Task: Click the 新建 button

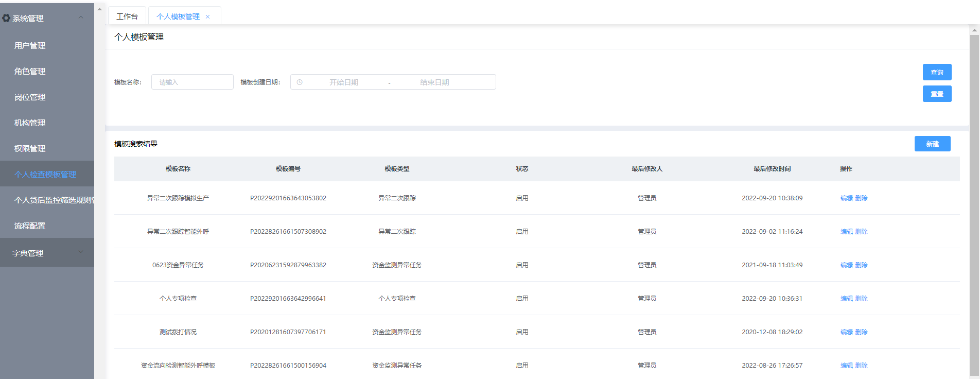Action: [932, 144]
